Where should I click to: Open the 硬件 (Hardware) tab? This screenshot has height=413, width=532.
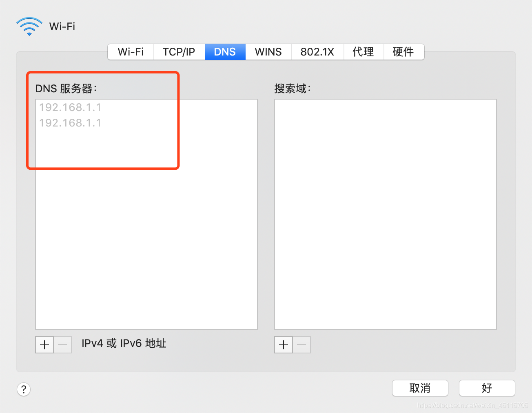[x=403, y=52]
